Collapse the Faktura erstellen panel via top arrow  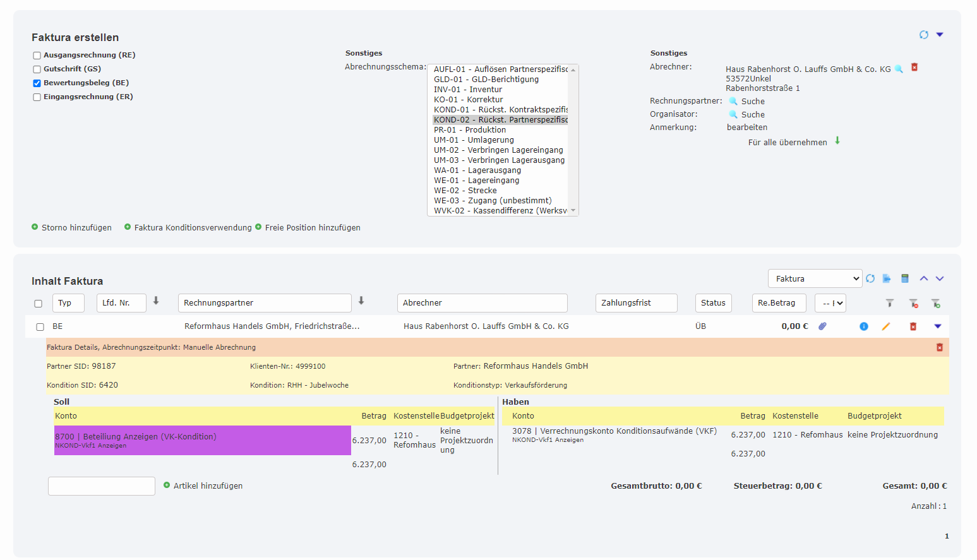pos(940,35)
